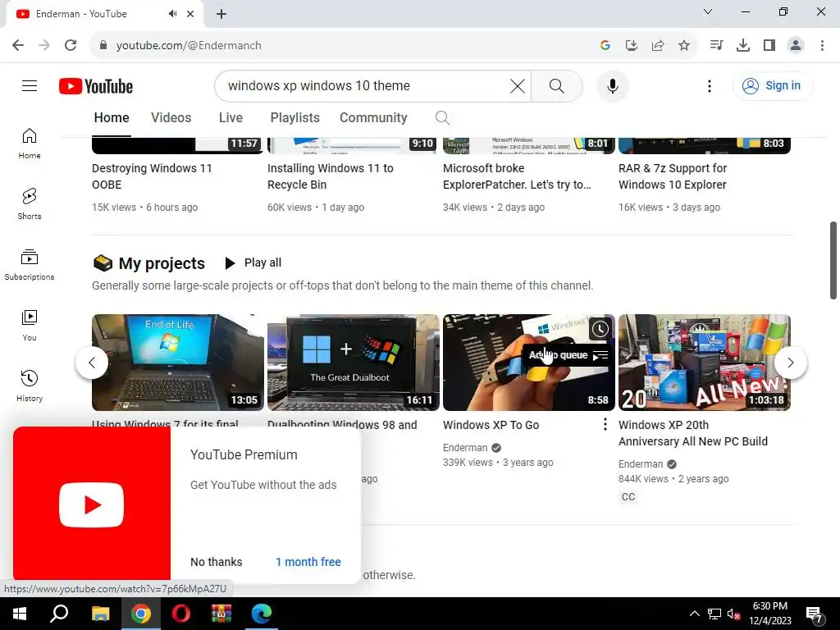Toggle Chrome side panel icon
Image resolution: width=840 pixels, height=630 pixels.
[x=769, y=46]
